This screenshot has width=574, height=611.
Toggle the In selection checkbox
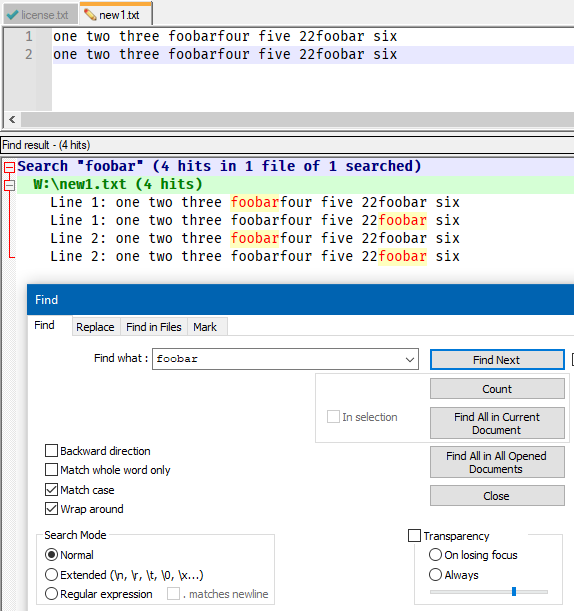(x=333, y=417)
